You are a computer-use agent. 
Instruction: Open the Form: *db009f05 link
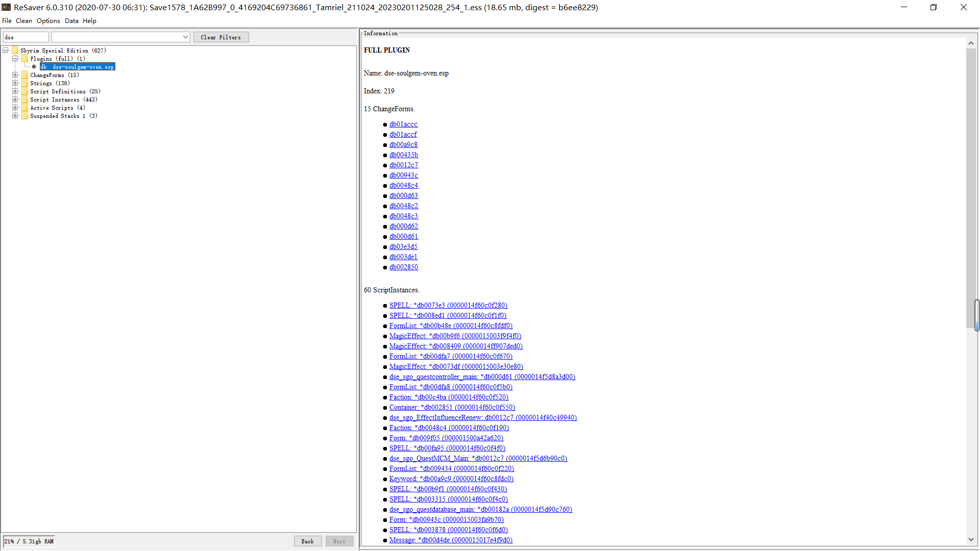tap(446, 438)
